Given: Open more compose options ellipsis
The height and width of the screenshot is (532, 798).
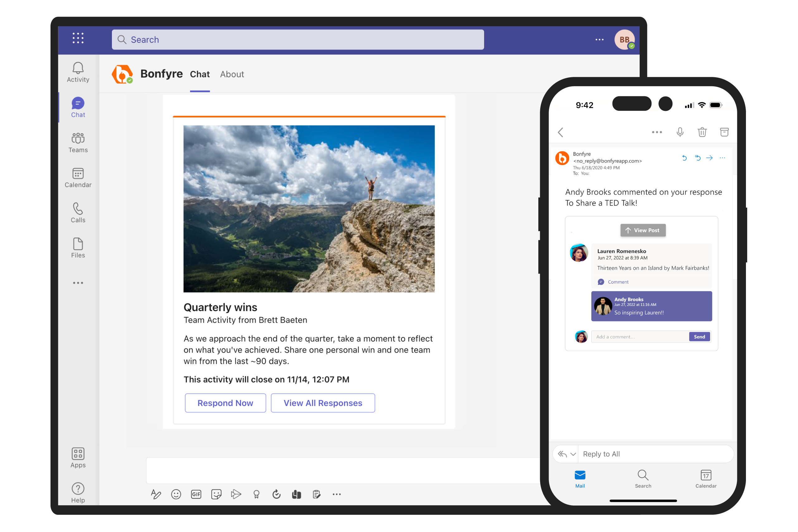Looking at the screenshot, I should (337, 494).
